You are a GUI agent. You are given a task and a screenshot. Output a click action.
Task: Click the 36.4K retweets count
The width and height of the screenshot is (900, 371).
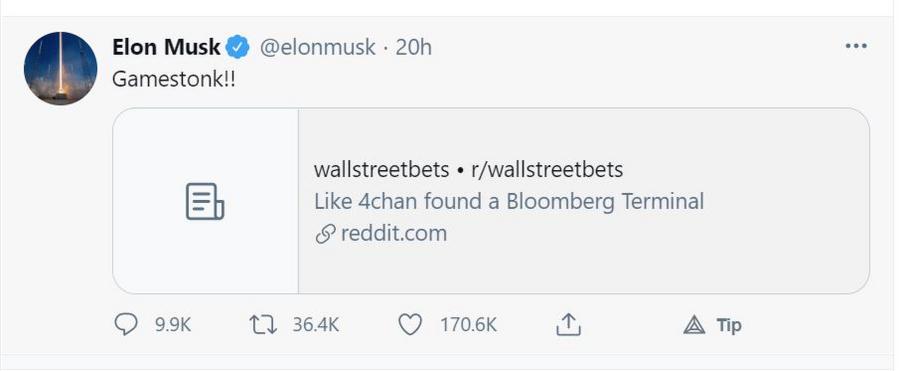click(316, 325)
